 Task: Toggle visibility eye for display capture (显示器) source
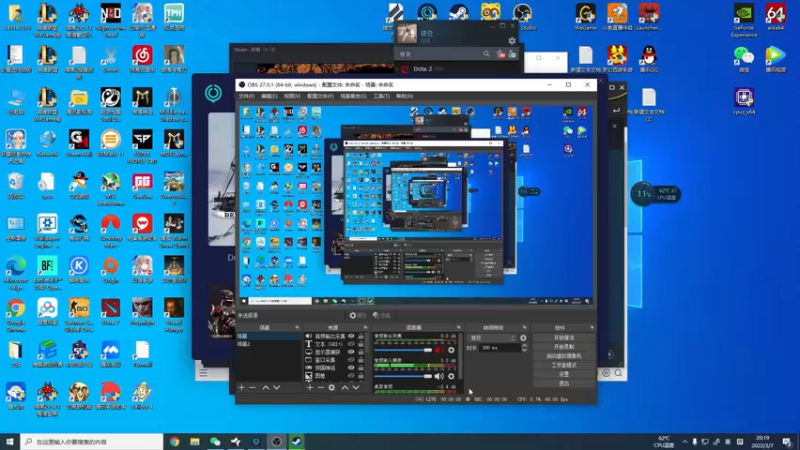(x=351, y=352)
